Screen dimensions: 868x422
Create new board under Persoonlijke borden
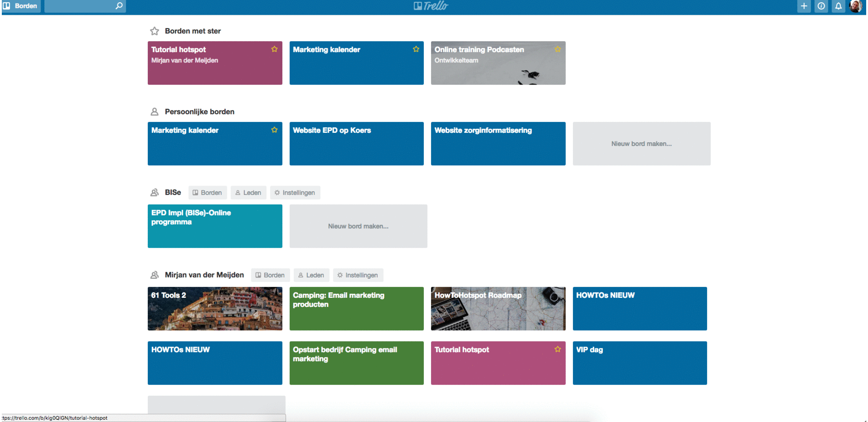point(641,144)
